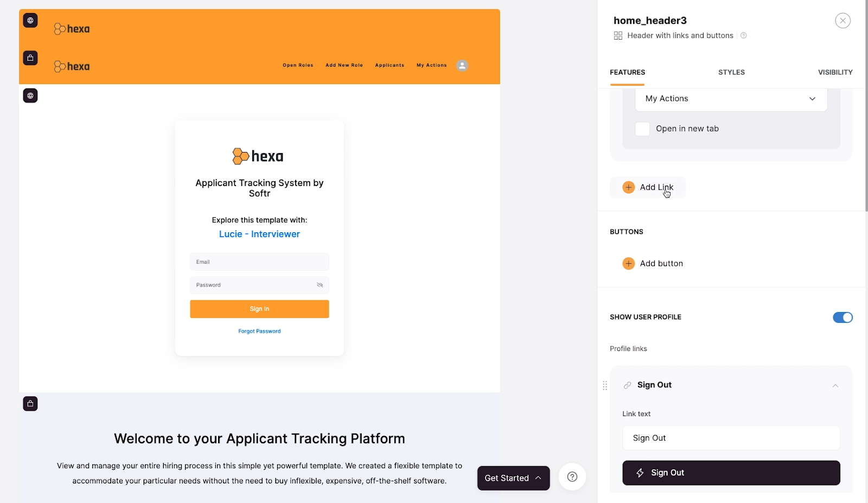Open the help question mark circle button
The height and width of the screenshot is (503, 868).
(572, 477)
